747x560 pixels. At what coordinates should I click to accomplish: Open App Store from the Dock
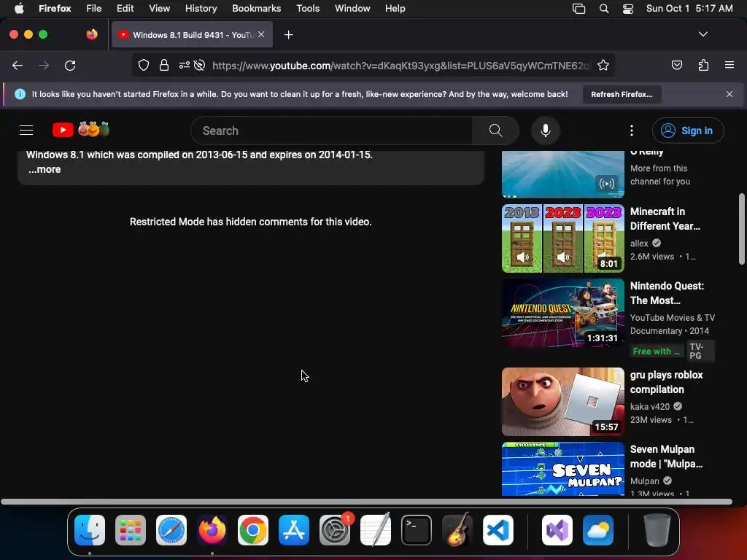pos(294,530)
